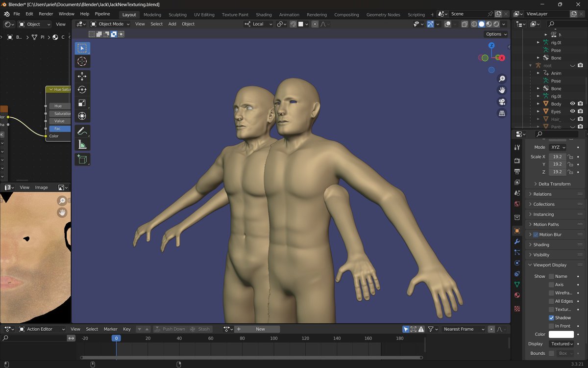Open the Render menu
The image size is (588, 368).
46,14
